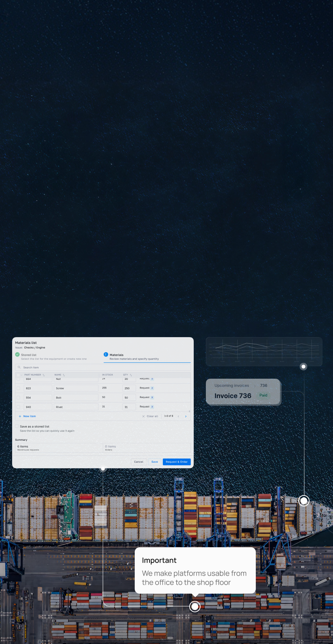Click the marker dot on the ship
Viewport: 333px width, 644px height.
tap(304, 501)
